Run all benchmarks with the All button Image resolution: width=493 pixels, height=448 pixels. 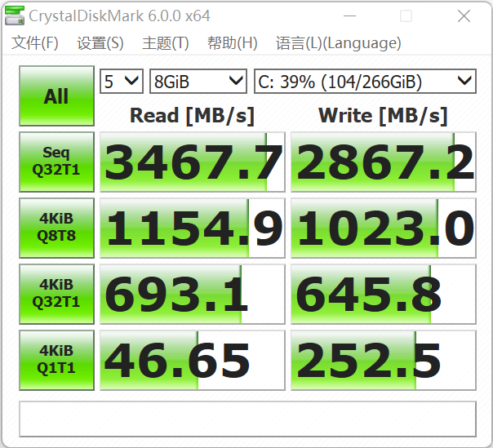(56, 96)
